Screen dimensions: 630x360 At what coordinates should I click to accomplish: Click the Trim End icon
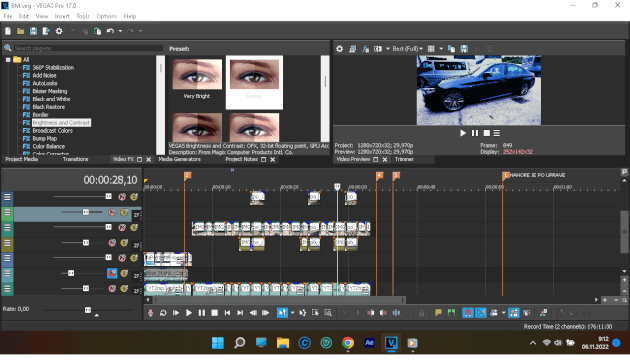(383, 313)
